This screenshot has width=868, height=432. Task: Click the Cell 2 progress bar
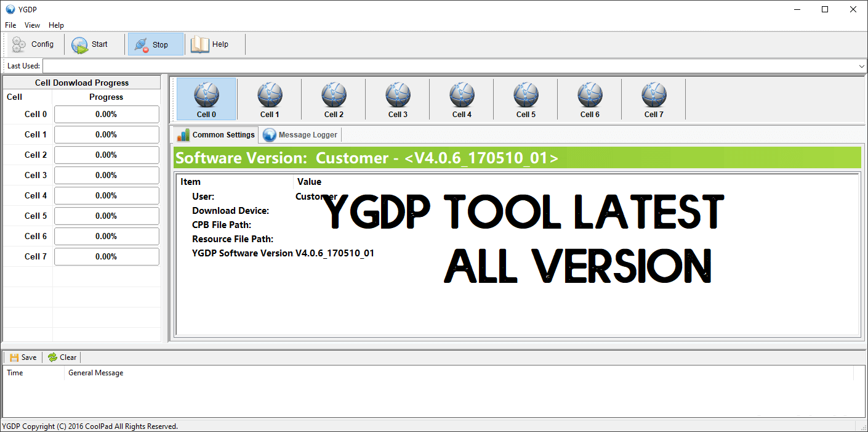click(106, 155)
